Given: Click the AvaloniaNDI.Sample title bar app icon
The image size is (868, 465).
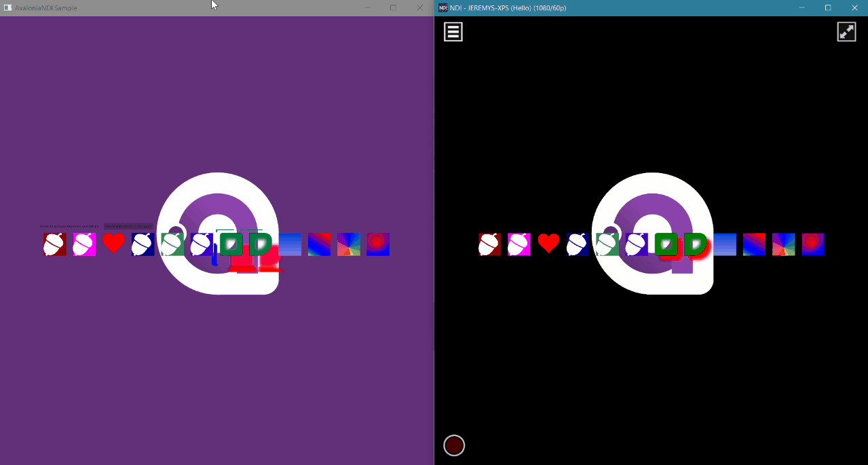Looking at the screenshot, I should click(8, 7).
